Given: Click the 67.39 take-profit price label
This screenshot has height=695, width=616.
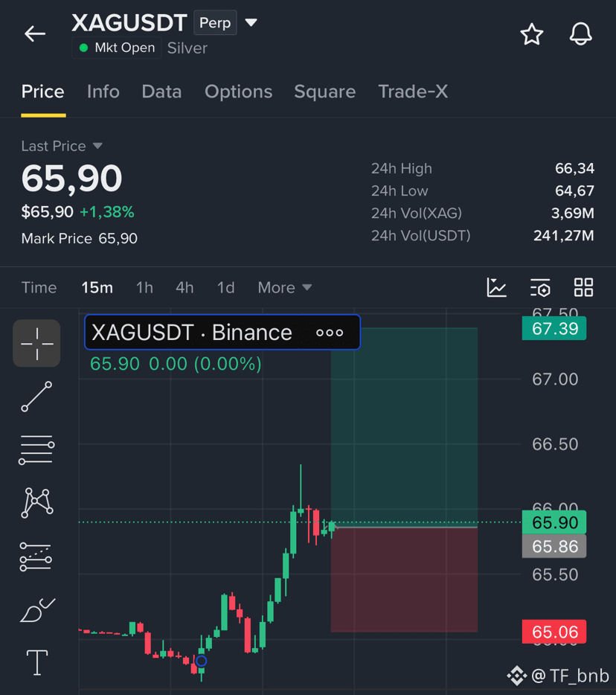Looking at the screenshot, I should (x=554, y=328).
